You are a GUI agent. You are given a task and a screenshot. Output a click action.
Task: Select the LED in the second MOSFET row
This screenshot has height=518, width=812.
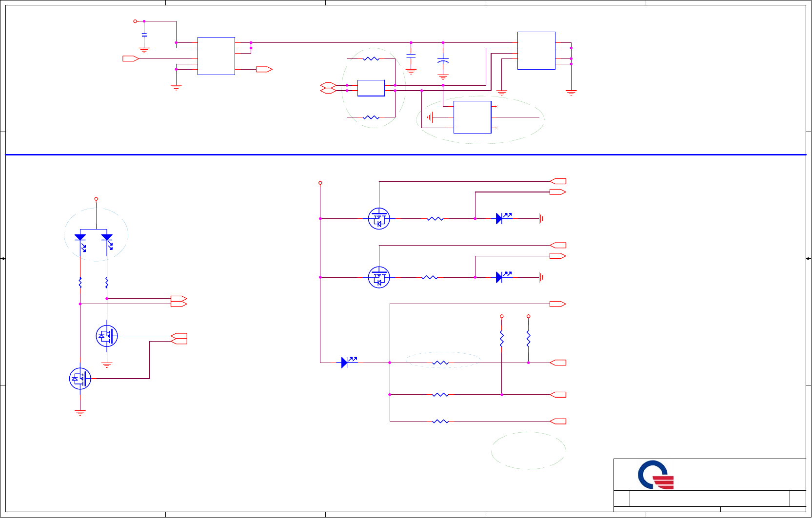click(503, 276)
